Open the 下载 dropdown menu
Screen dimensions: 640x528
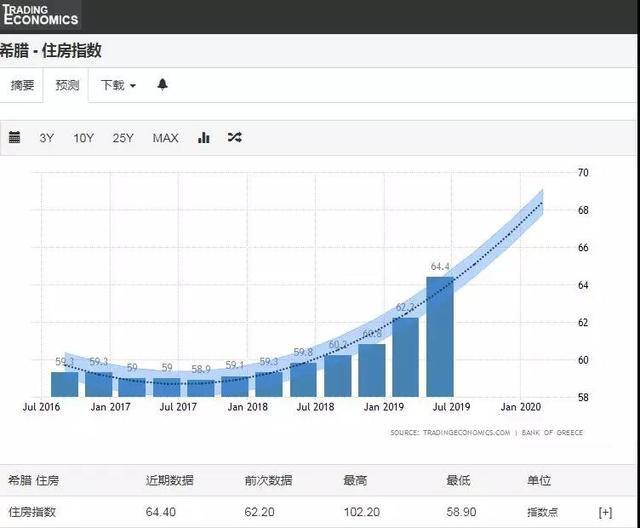pos(118,86)
